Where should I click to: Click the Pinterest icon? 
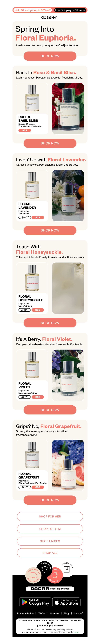(x=43, y=588)
